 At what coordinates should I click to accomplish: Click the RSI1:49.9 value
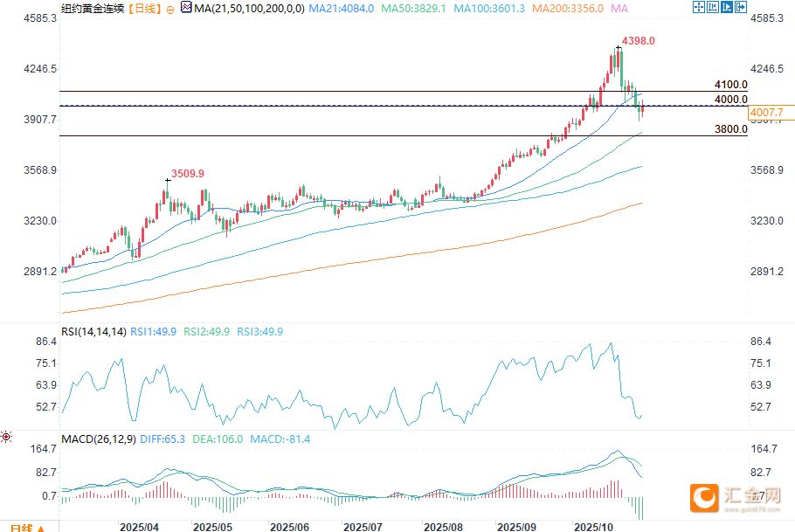[x=154, y=332]
